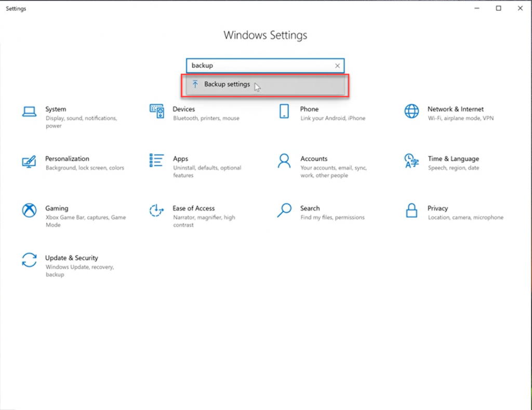This screenshot has width=532, height=410.
Task: Open the Devices category title
Action: tap(183, 109)
